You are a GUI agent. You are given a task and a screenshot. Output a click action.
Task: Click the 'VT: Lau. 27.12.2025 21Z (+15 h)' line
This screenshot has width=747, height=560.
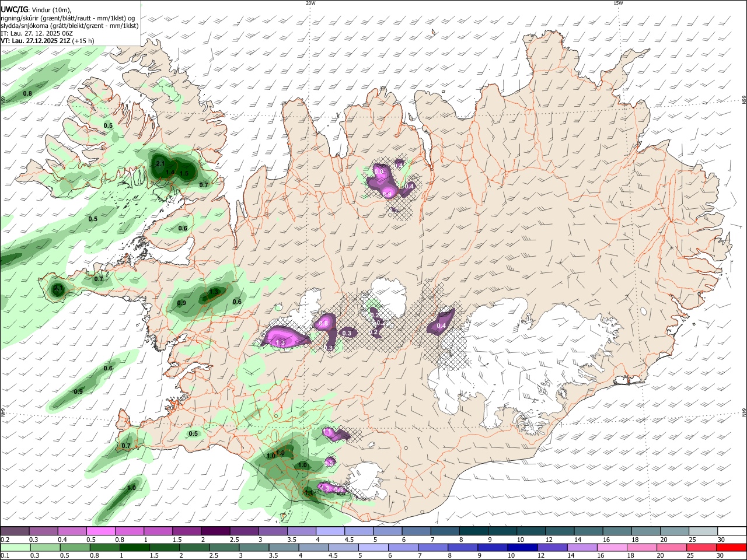click(48, 41)
